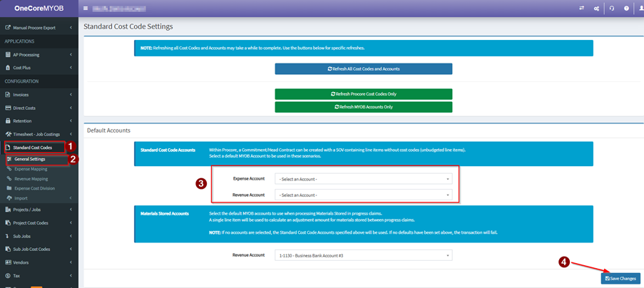Image resolution: width=644 pixels, height=288 pixels.
Task: Click the swap arrows icon in header
Action: tap(581, 9)
